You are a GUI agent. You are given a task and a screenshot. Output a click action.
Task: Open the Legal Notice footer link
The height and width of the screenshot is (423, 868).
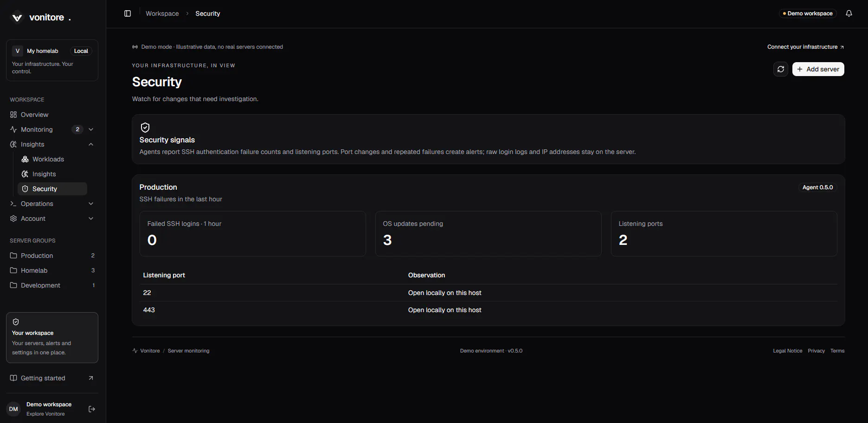coord(787,351)
